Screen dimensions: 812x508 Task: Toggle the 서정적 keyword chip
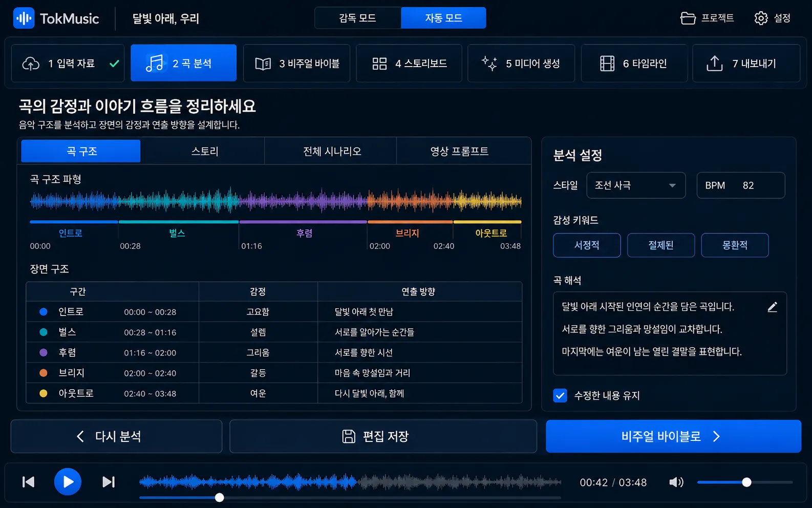(x=587, y=245)
